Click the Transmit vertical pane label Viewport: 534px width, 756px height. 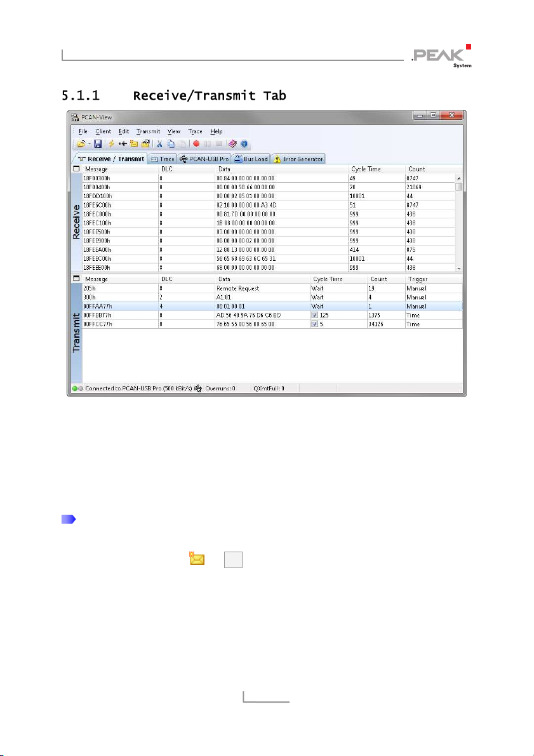point(76,333)
